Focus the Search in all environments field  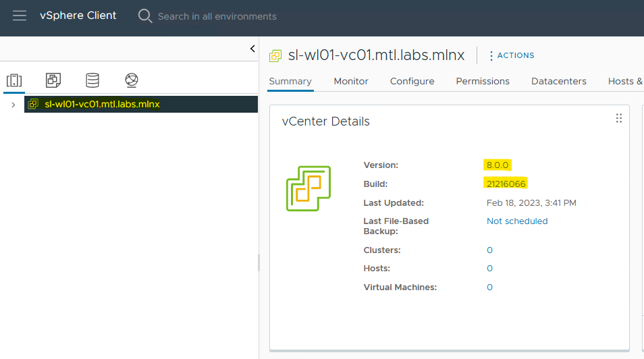217,16
